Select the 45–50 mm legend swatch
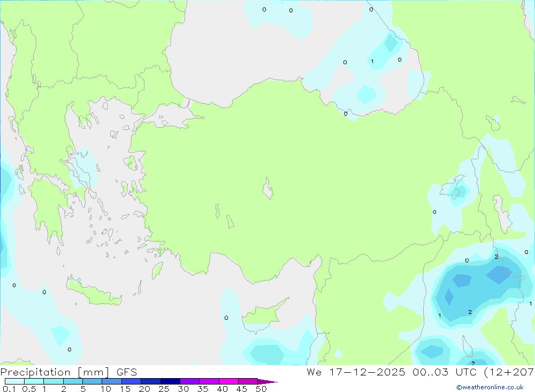This screenshot has width=535, height=392. coord(248,381)
